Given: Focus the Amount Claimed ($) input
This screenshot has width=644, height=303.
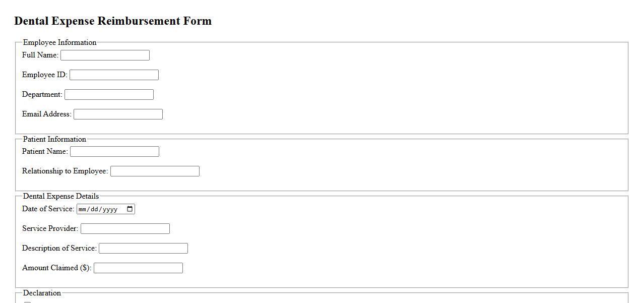Looking at the screenshot, I should click(138, 268).
